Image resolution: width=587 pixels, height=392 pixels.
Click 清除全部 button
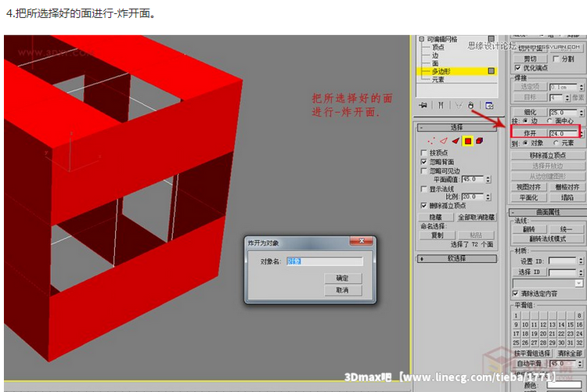(x=570, y=353)
